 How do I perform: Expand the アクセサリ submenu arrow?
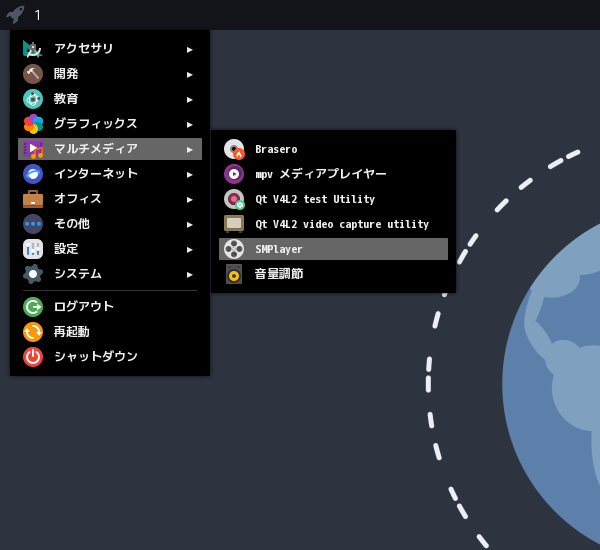pyautogui.click(x=189, y=50)
